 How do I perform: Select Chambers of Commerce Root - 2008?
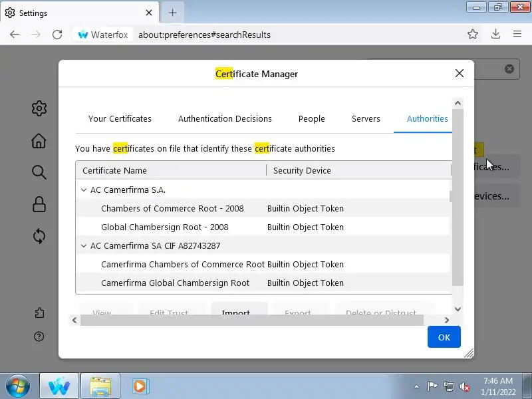[263, 208]
